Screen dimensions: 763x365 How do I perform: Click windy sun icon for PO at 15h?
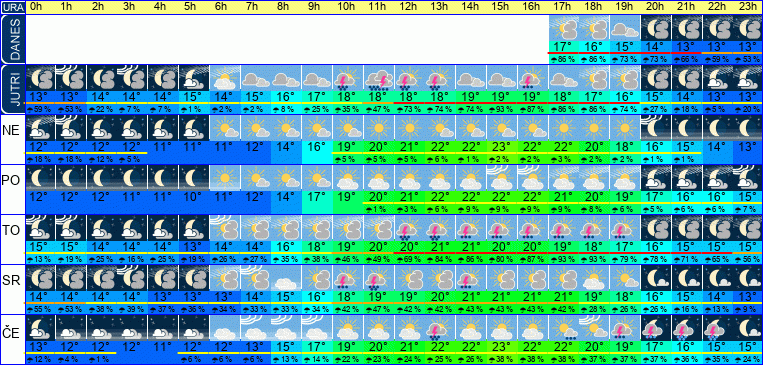tap(501, 178)
